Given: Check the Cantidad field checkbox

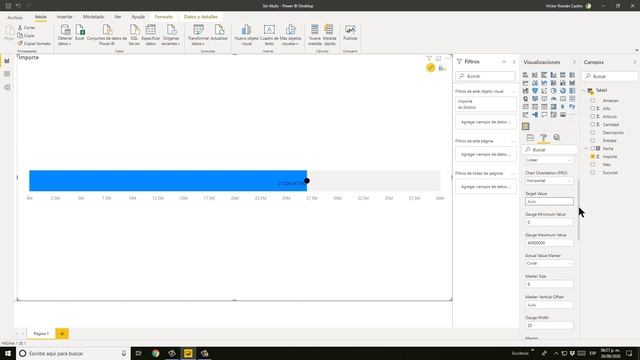Looking at the screenshot, I should tap(593, 124).
